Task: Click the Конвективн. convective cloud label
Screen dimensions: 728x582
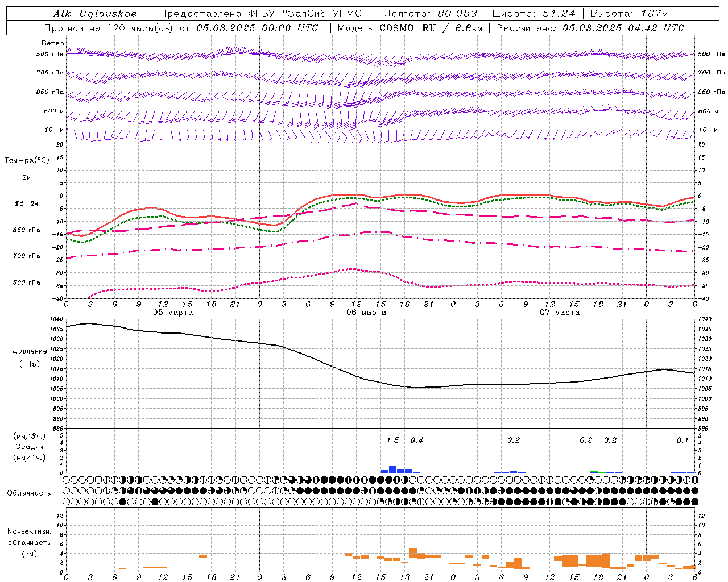Action: (x=30, y=531)
